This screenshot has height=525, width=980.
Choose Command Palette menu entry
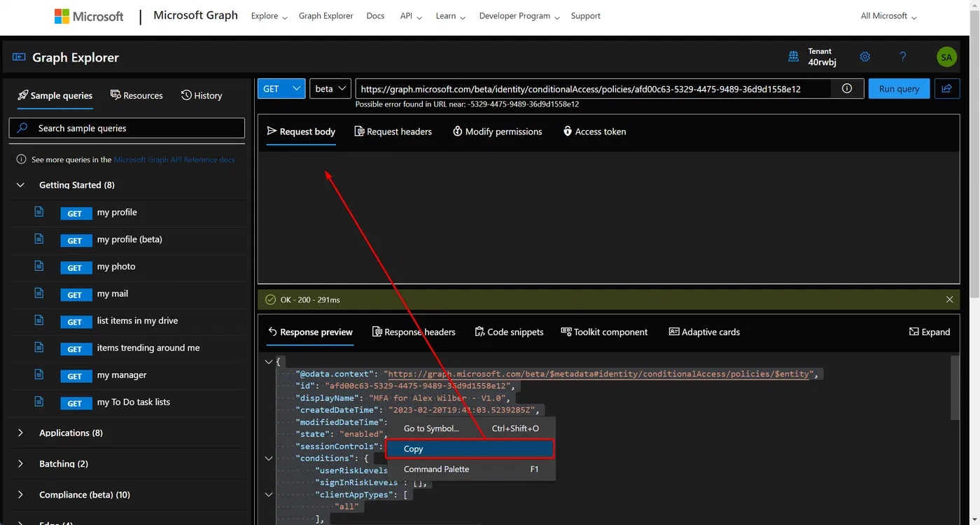point(471,469)
